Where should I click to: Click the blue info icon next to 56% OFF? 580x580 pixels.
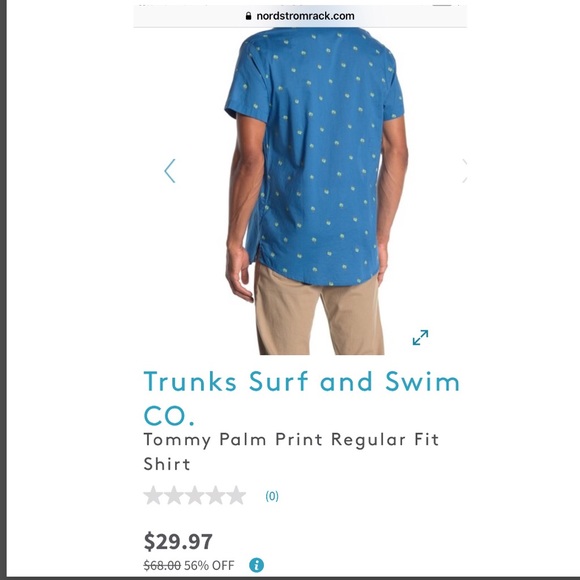(x=256, y=565)
